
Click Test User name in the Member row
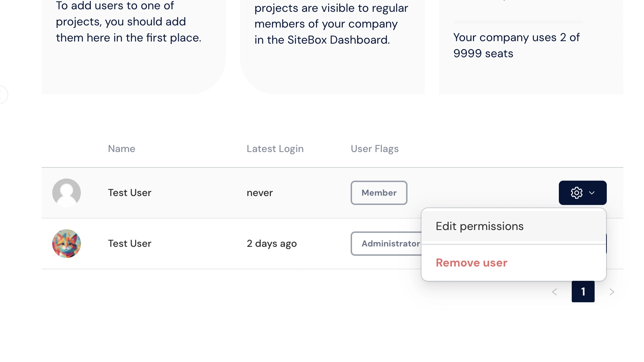130,193
